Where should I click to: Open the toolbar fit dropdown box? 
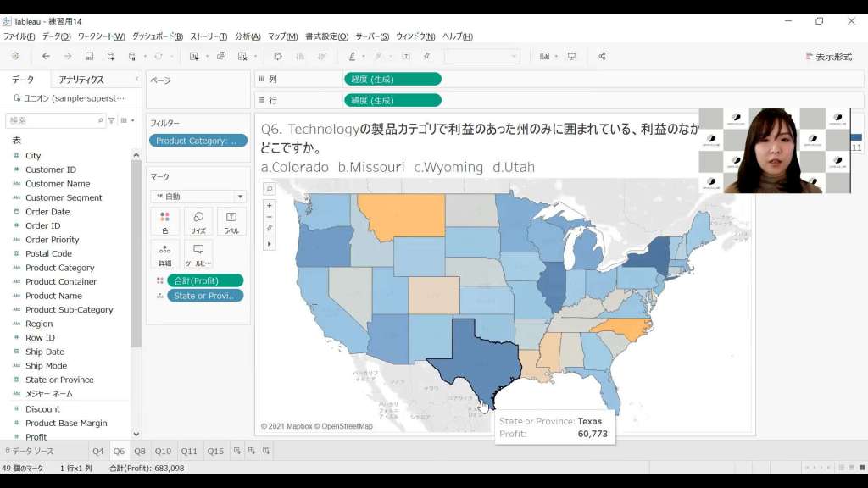click(481, 56)
